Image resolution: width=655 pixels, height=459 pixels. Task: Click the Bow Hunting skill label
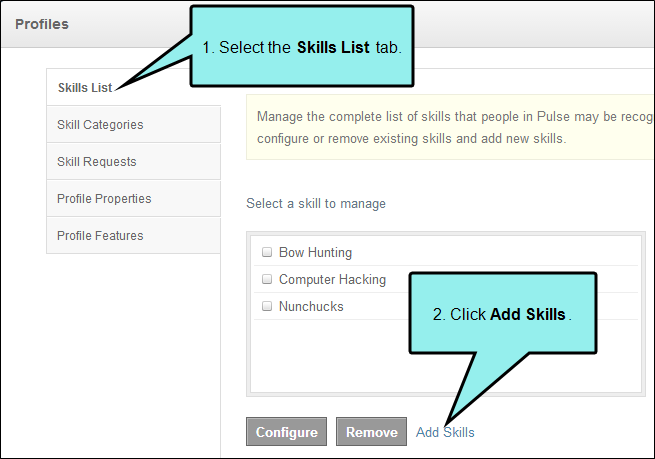pyautogui.click(x=315, y=252)
